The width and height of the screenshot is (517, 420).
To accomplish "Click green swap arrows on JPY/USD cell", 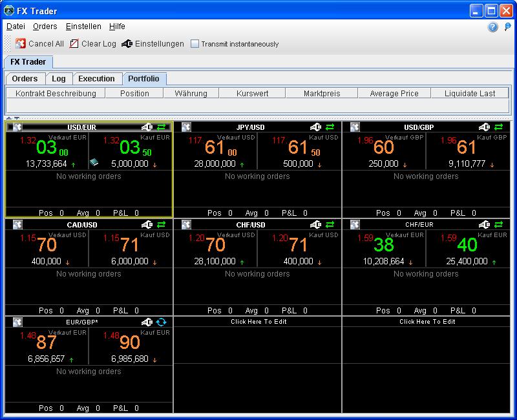I will [330, 127].
